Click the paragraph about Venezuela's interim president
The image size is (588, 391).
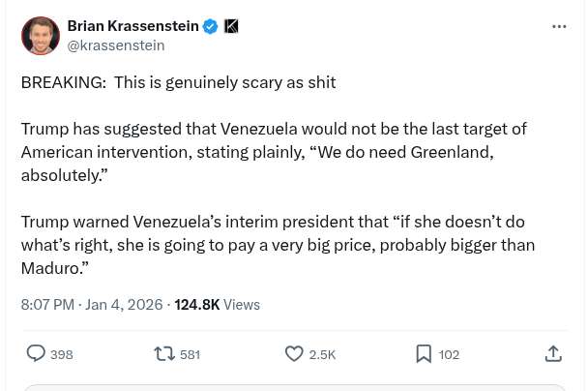(278, 245)
